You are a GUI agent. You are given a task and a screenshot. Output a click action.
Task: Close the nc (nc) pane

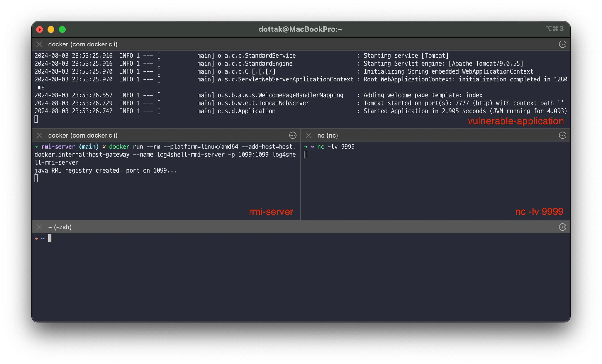pyautogui.click(x=308, y=136)
